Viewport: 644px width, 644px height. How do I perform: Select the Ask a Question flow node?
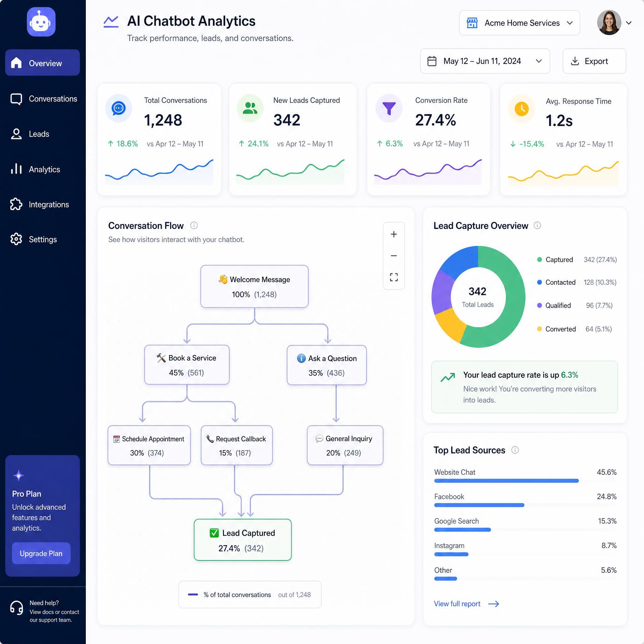327,365
